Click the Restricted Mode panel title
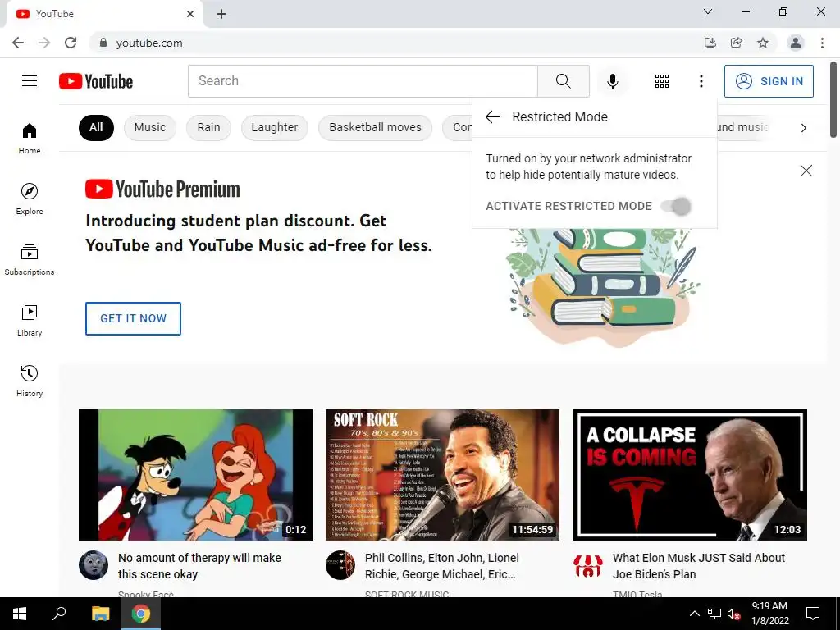This screenshot has width=840, height=630. tap(559, 116)
